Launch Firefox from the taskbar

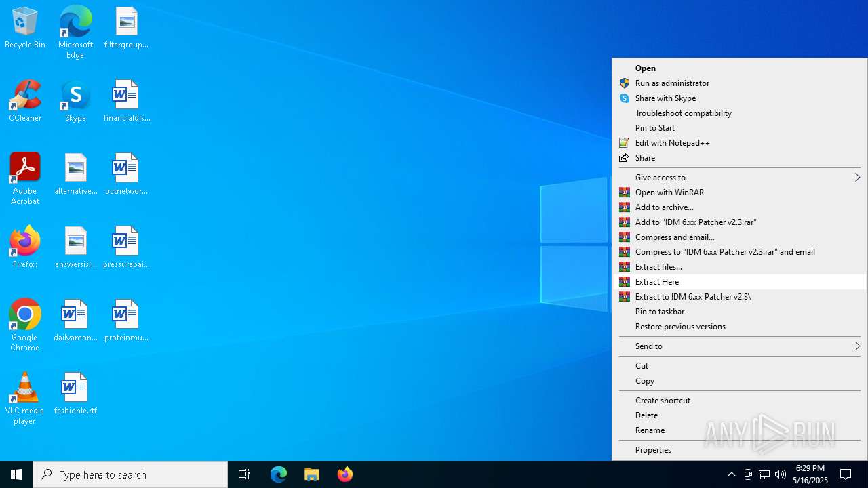[345, 474]
